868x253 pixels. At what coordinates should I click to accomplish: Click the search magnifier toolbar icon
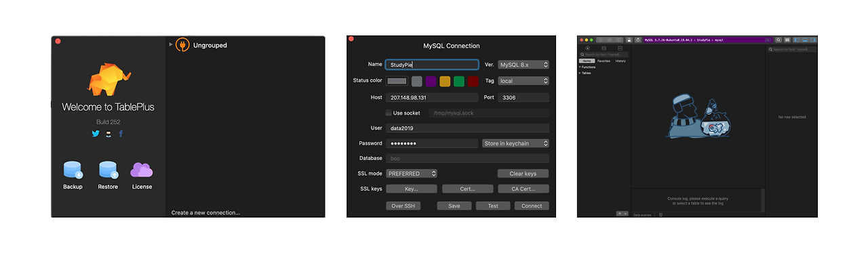pyautogui.click(x=778, y=40)
